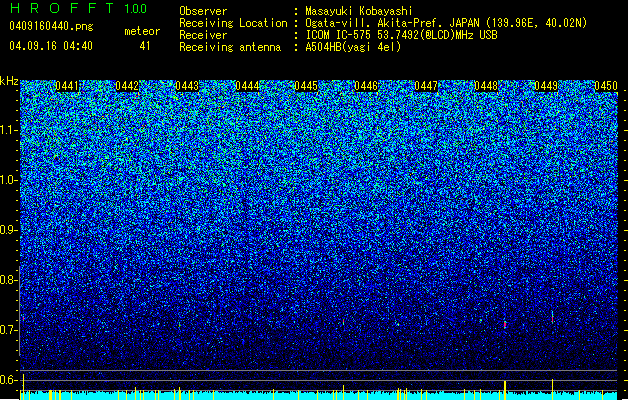Viewport: 629px width, 400px height.
Task: Click the 0.7 kHz axis tick label
Action: [8, 330]
